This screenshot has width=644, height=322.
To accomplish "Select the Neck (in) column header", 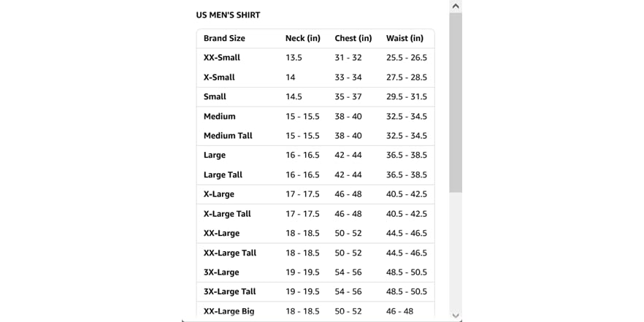I will [302, 39].
